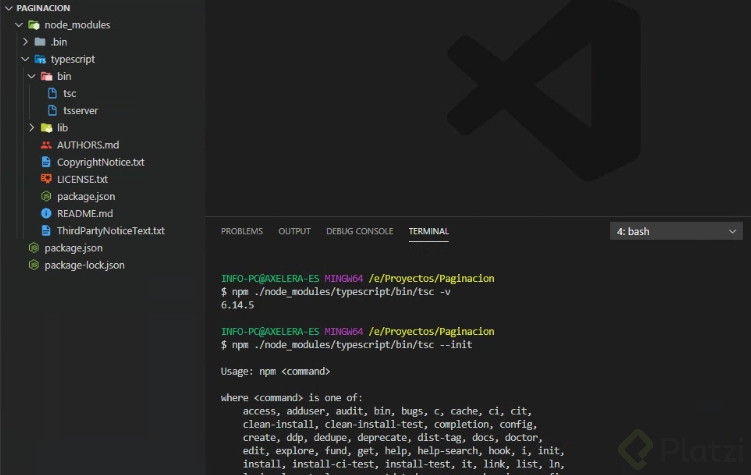
Task: Expand the .bin folder chevron
Action: [x=25, y=42]
